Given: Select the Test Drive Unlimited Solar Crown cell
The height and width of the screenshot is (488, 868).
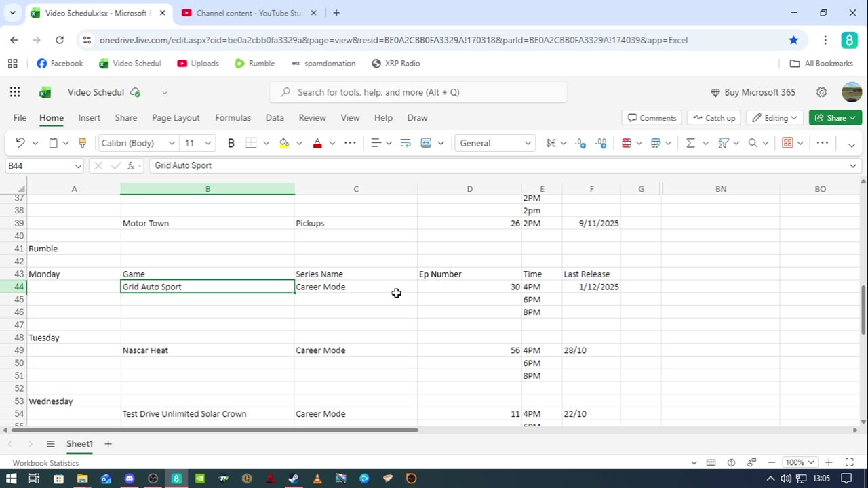Looking at the screenshot, I should [x=208, y=414].
